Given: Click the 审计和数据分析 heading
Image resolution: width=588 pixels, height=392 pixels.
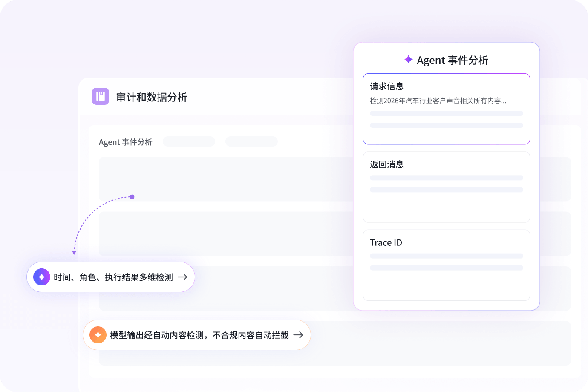Looking at the screenshot, I should click(152, 97).
